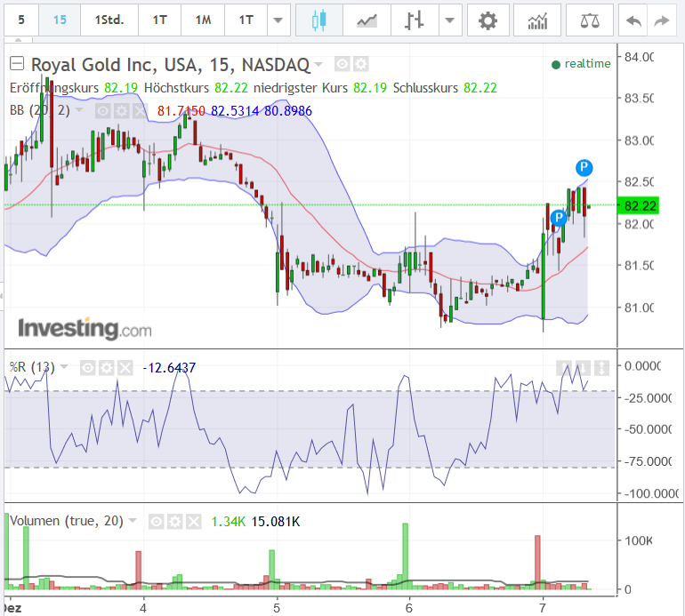The height and width of the screenshot is (616, 685).
Task: Switch to the bars chart style icon
Action: pyautogui.click(x=415, y=20)
